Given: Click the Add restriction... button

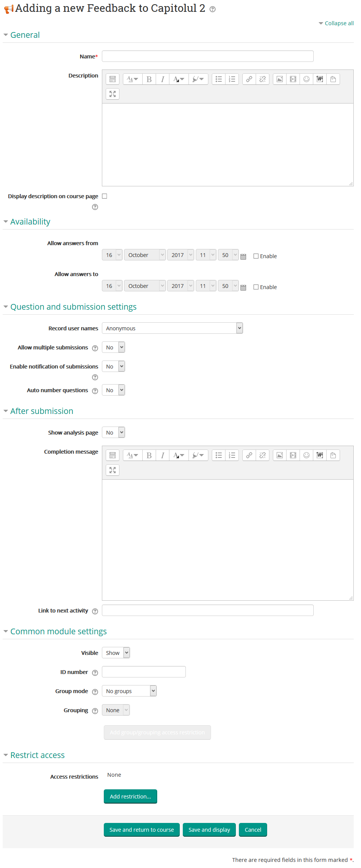Looking at the screenshot, I should [131, 797].
